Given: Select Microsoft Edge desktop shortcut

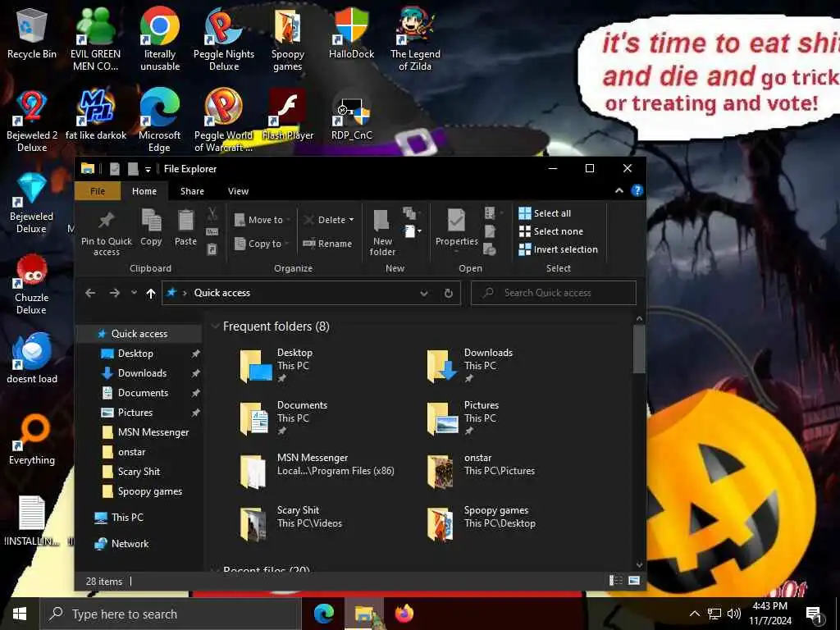Looking at the screenshot, I should [x=160, y=121].
